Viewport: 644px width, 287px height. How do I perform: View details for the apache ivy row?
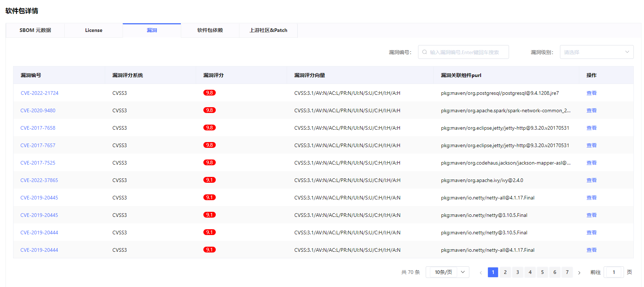click(591, 180)
